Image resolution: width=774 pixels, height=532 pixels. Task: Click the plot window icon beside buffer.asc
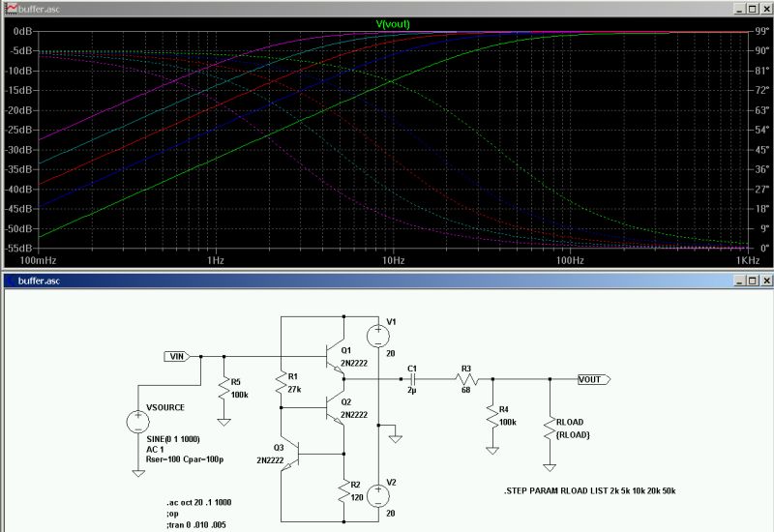pos(11,9)
